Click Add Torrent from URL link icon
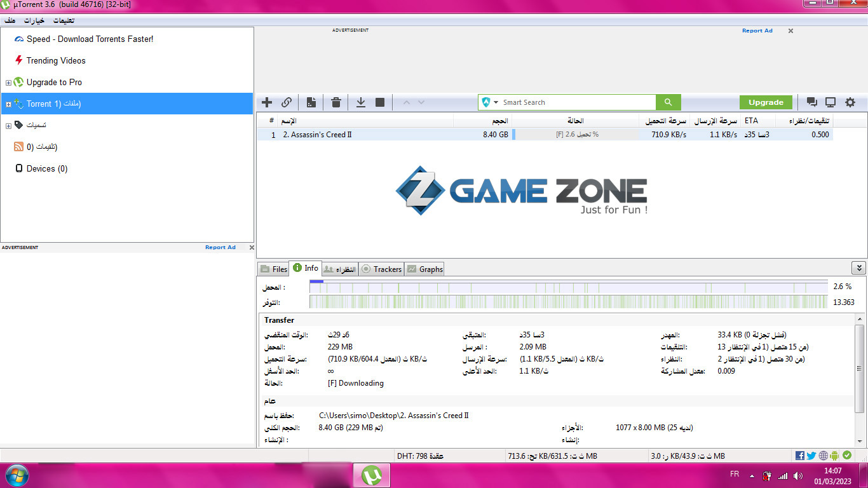Viewport: 868px width, 488px height. click(287, 102)
